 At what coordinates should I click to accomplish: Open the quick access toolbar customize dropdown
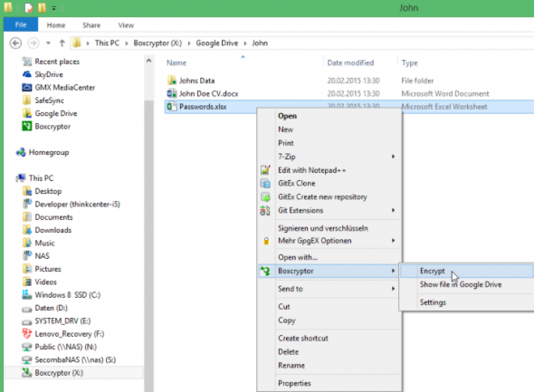pos(53,8)
